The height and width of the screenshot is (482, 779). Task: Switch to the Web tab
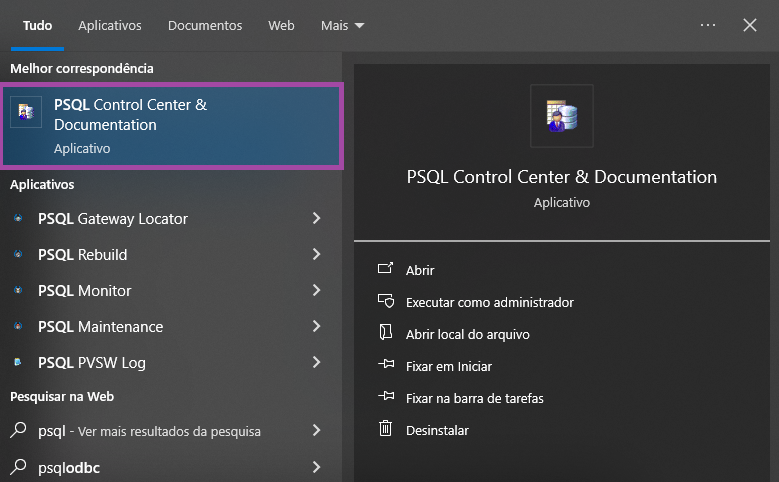(x=281, y=25)
